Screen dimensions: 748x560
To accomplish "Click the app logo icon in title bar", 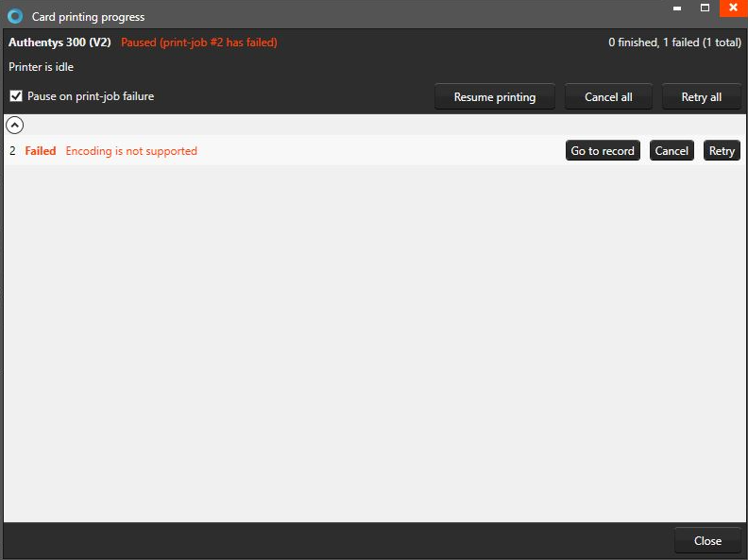I will 15,16.
